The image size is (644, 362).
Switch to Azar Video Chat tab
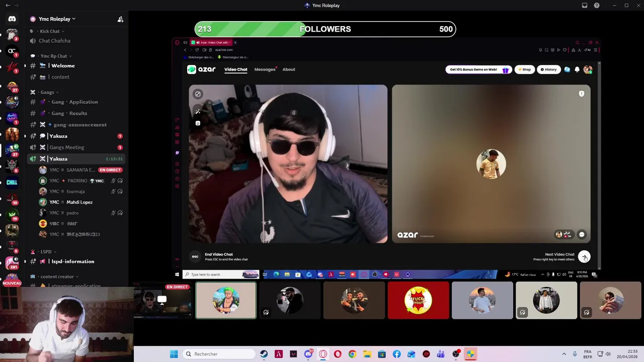pos(235,69)
